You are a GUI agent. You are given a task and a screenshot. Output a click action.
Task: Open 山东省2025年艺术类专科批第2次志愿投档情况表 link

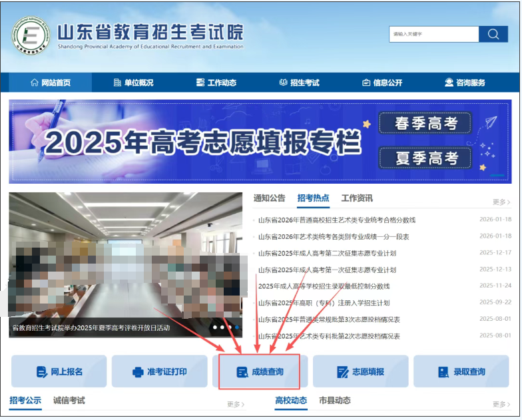[329, 336]
